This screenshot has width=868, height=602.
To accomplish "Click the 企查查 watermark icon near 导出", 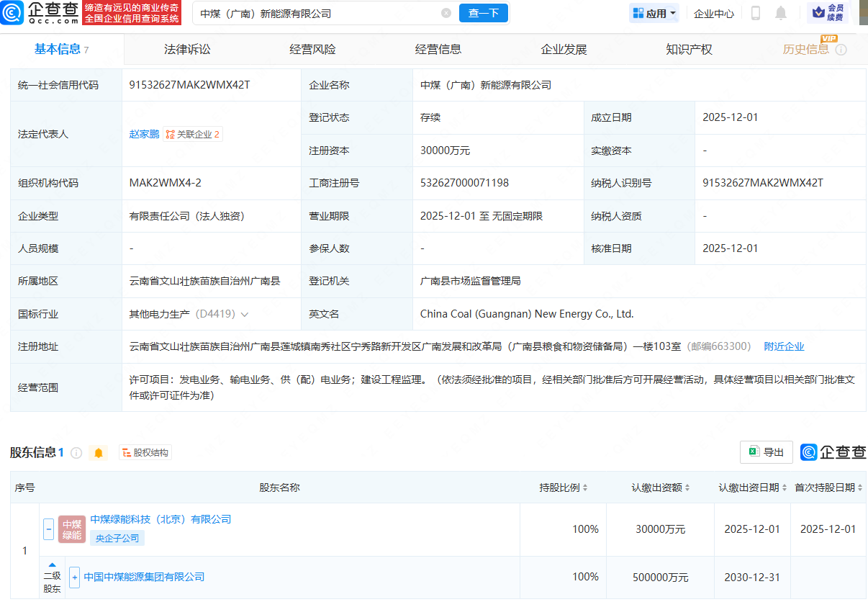I will pyautogui.click(x=808, y=452).
